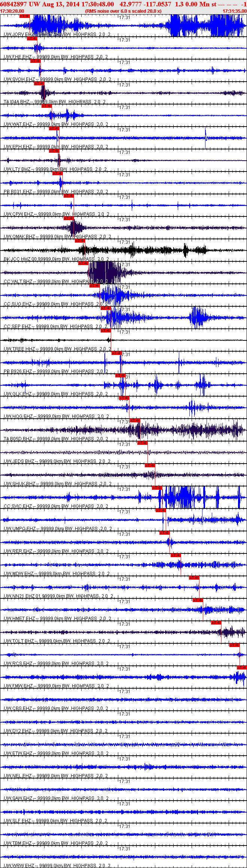Click the red pick marker on UW.FMW trace
The width and height of the screenshot is (247, 868).
(x=242, y=668)
